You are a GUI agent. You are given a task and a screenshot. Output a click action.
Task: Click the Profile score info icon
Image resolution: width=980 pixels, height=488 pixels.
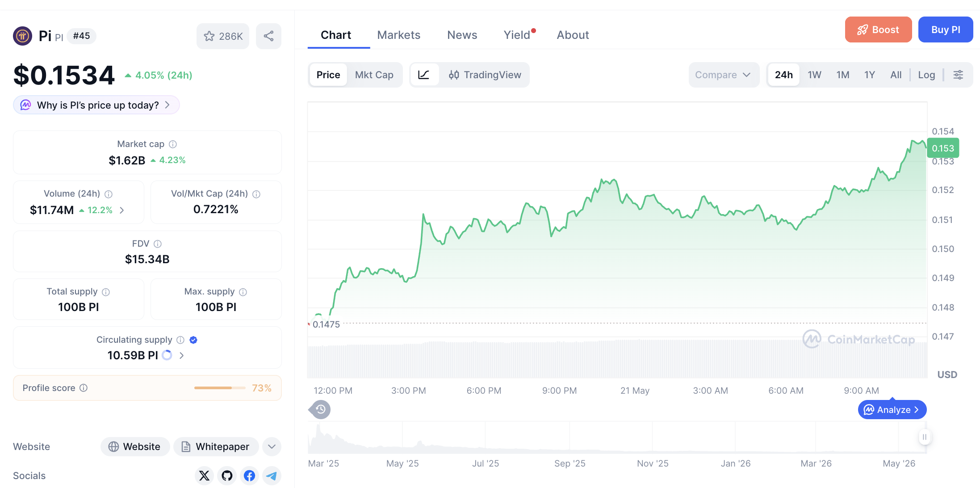coord(84,388)
